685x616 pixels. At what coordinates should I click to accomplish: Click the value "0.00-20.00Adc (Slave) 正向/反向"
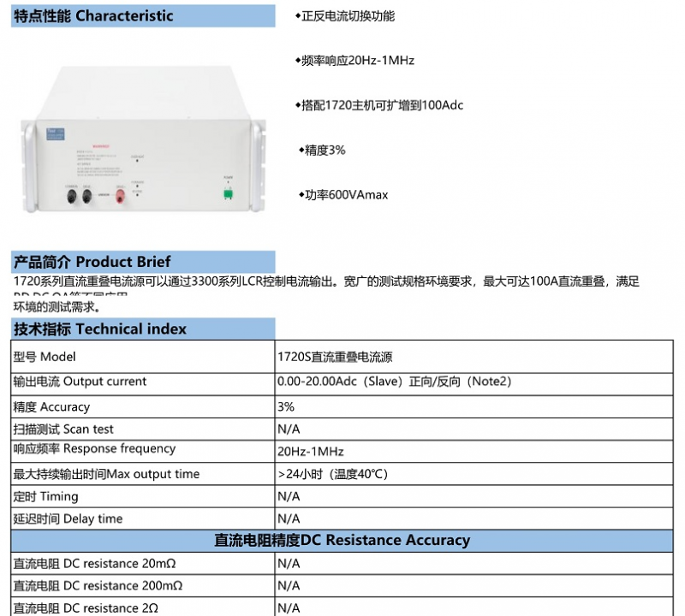pos(369,382)
